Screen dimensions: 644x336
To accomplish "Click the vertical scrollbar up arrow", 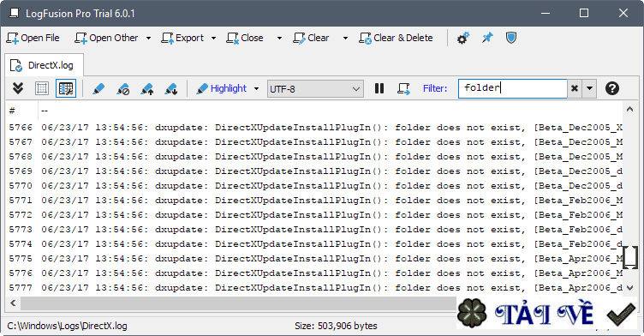I will [x=629, y=109].
